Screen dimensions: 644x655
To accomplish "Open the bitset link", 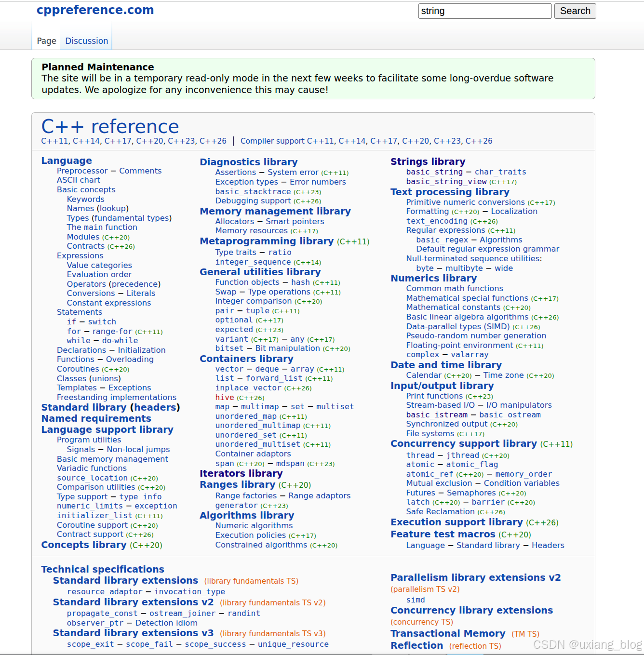I will [x=229, y=348].
